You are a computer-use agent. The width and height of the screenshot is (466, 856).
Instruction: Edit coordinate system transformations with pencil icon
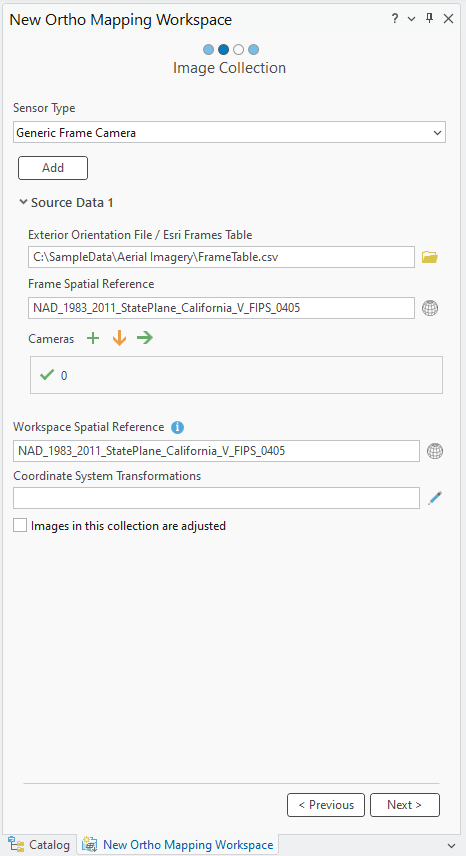[x=435, y=498]
